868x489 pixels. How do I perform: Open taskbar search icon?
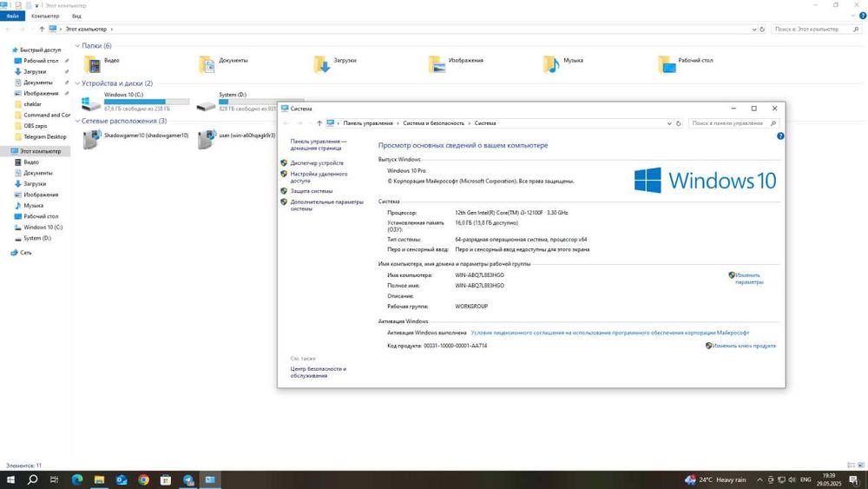point(33,479)
